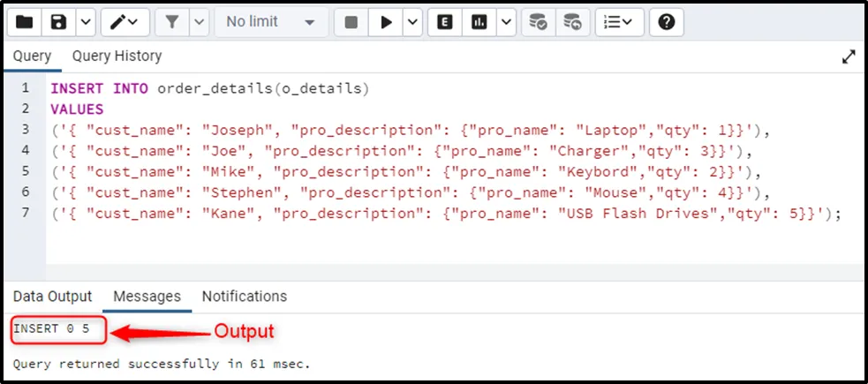Click the Filter funnel icon

[172, 22]
